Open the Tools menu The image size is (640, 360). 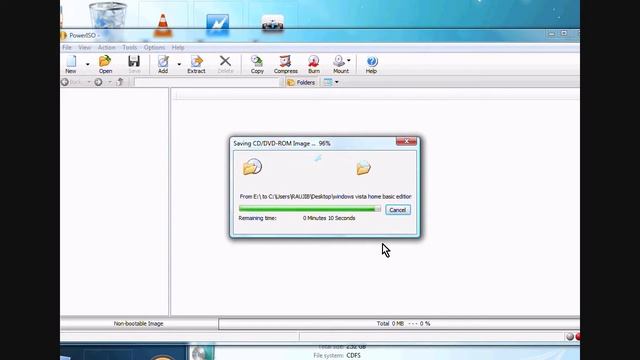(x=129, y=47)
